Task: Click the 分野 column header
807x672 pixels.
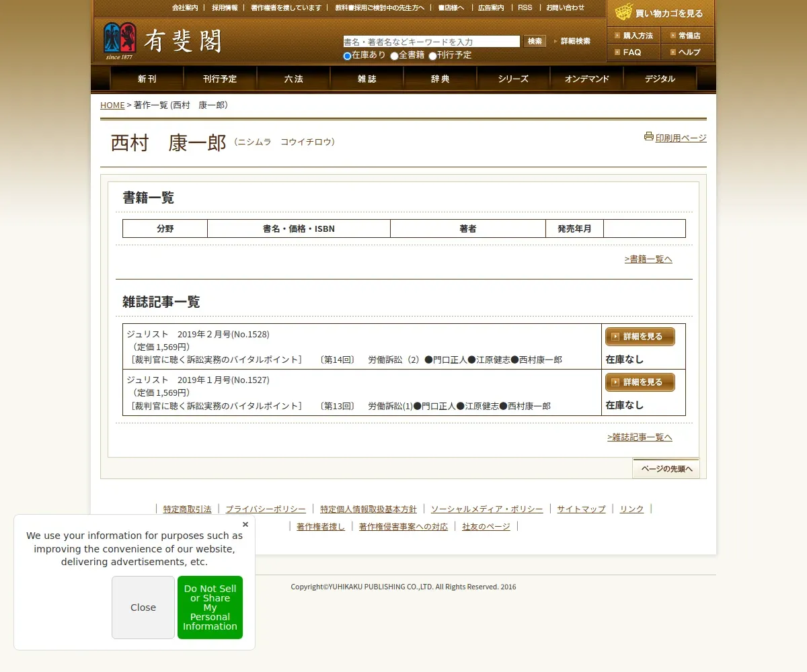Action: tap(165, 228)
